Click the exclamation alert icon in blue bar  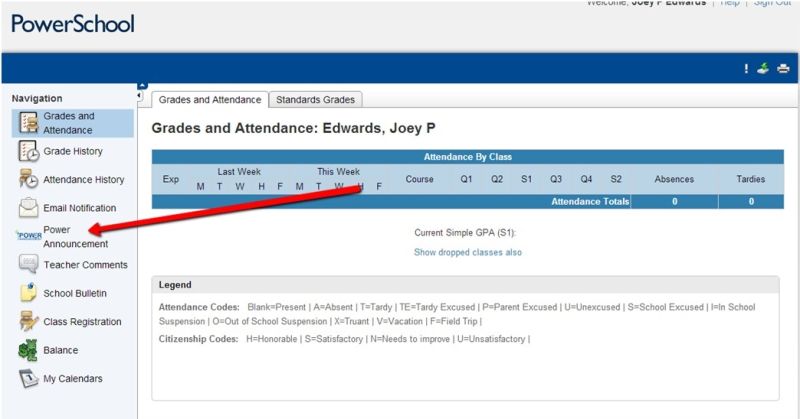(746, 68)
